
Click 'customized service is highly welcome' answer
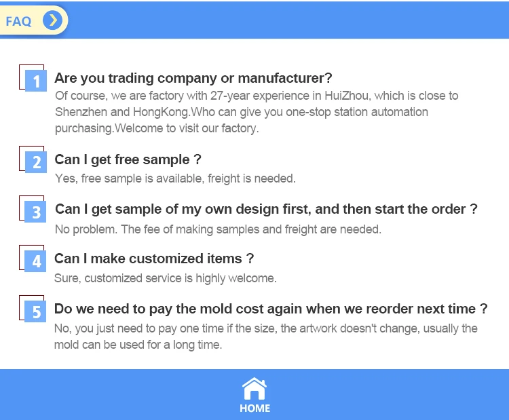tap(166, 278)
